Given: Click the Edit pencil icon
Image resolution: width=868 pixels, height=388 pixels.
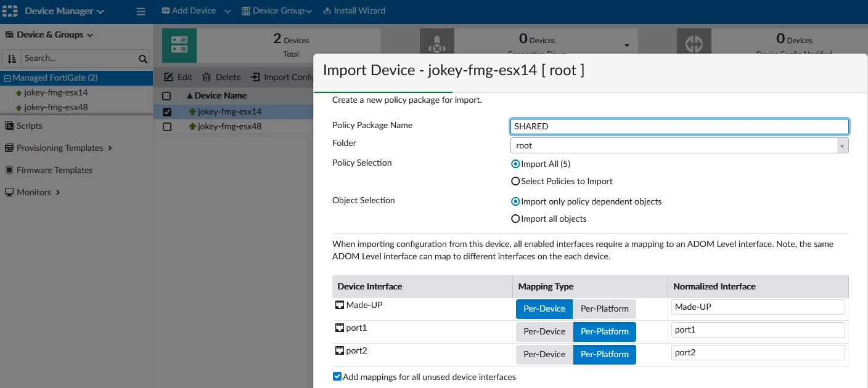Looking at the screenshot, I should coord(169,77).
